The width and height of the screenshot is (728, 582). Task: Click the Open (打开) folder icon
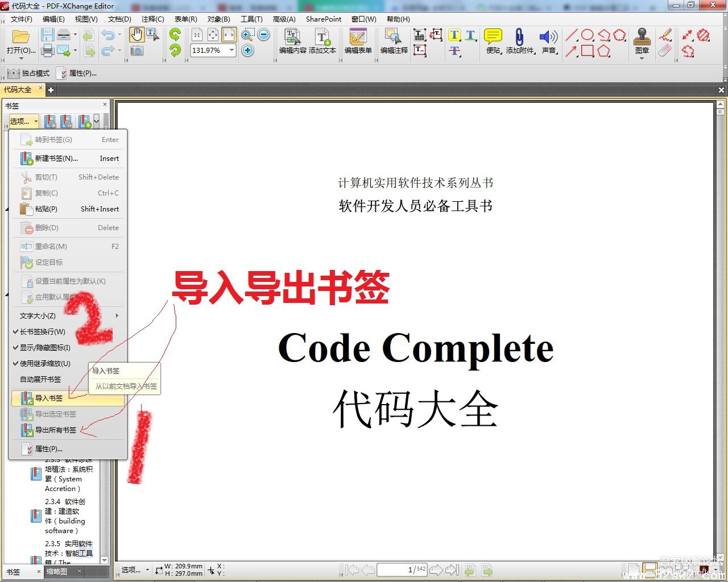[x=20, y=37]
